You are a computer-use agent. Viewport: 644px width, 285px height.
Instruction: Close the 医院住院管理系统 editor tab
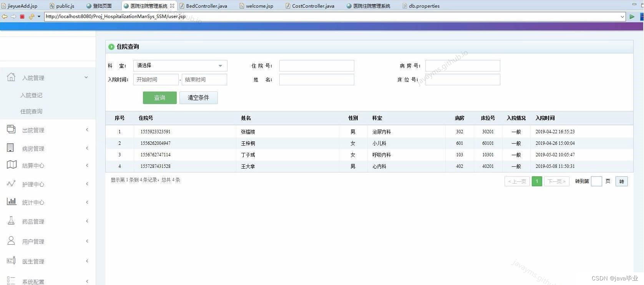[x=172, y=6]
